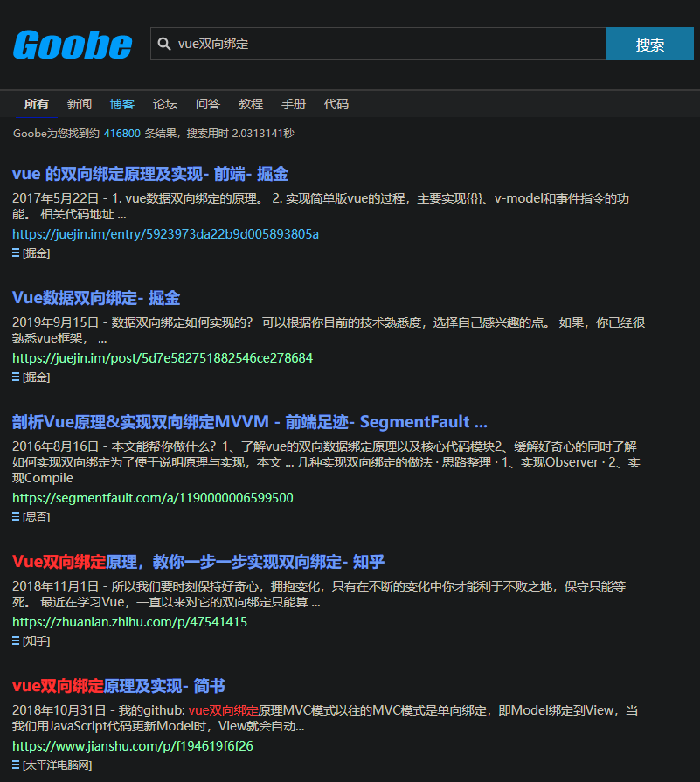Click the source icon beside the first [掘金] tag
Image resolution: width=700 pixels, height=782 pixels.
click(x=16, y=253)
